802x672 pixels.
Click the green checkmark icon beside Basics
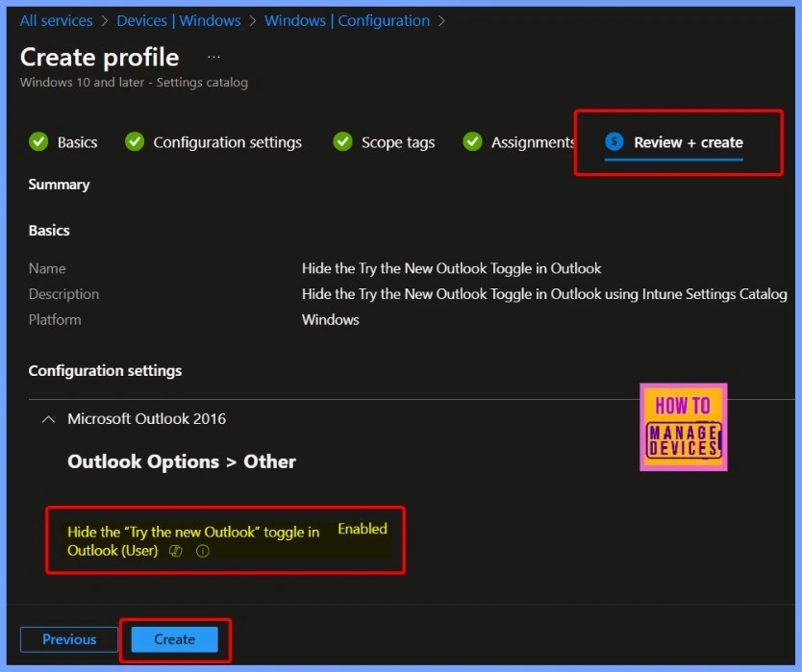click(38, 141)
